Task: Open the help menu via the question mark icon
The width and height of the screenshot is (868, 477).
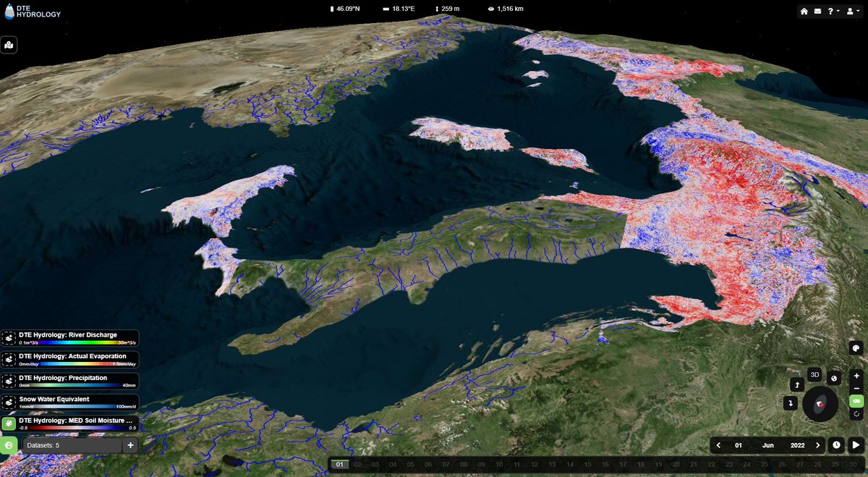Action: 829,11
